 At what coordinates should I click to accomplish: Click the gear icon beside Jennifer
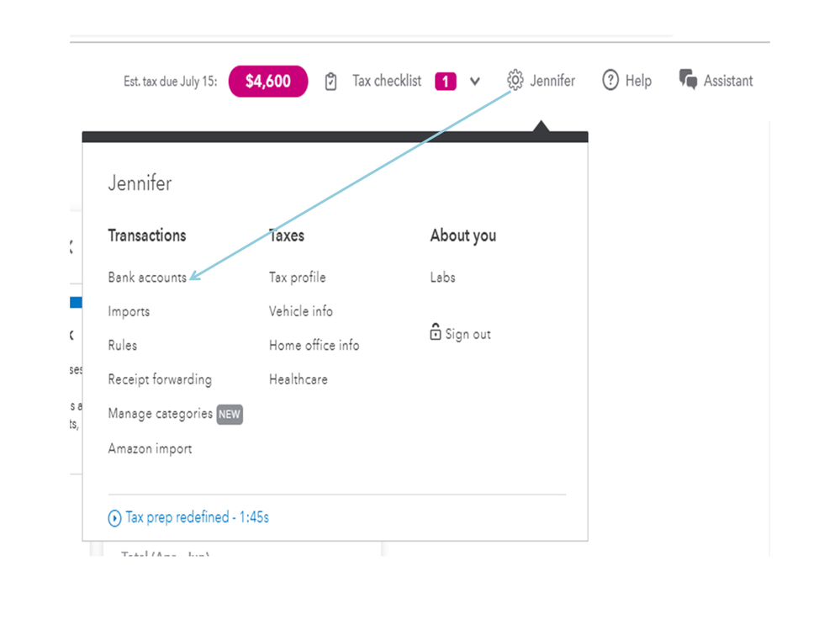(x=515, y=81)
